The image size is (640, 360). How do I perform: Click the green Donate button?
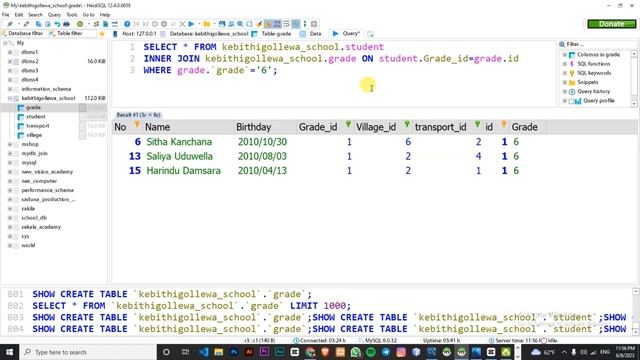[611, 24]
